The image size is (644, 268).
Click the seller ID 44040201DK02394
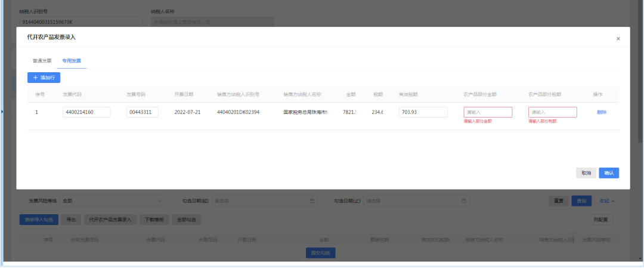point(238,112)
